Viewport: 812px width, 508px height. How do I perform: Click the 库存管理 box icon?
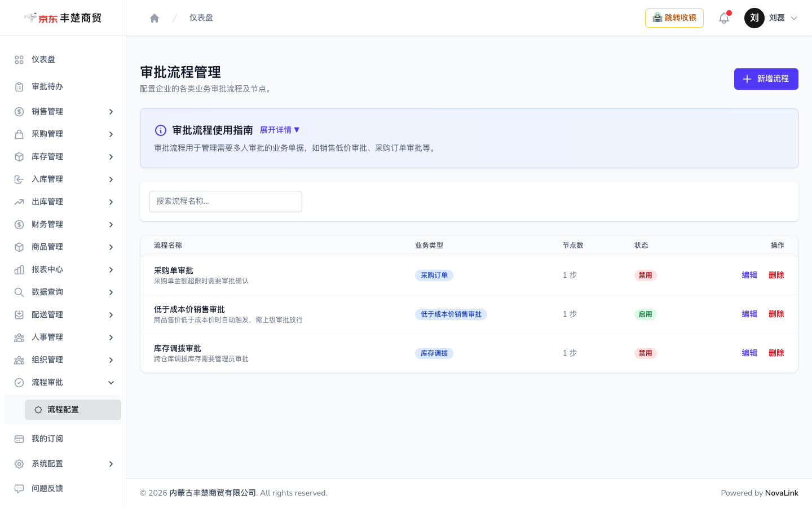pos(19,157)
